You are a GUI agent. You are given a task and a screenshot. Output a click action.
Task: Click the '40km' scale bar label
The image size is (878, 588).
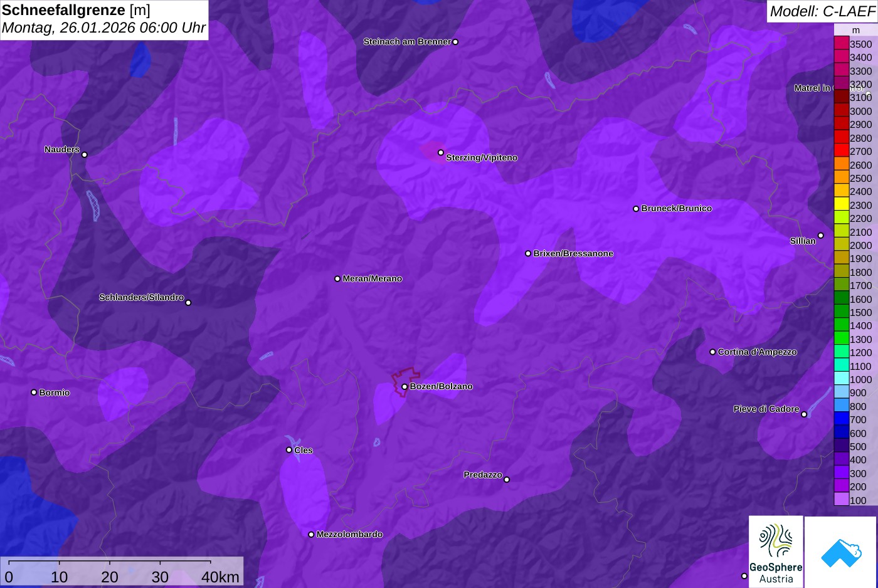[x=220, y=577]
